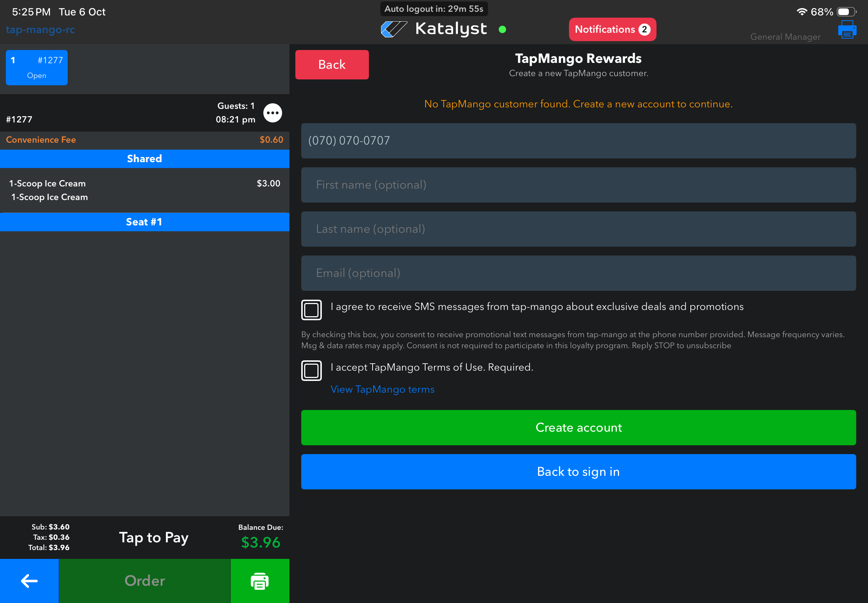
Task: Click the Wi-Fi status icon
Action: point(801,12)
